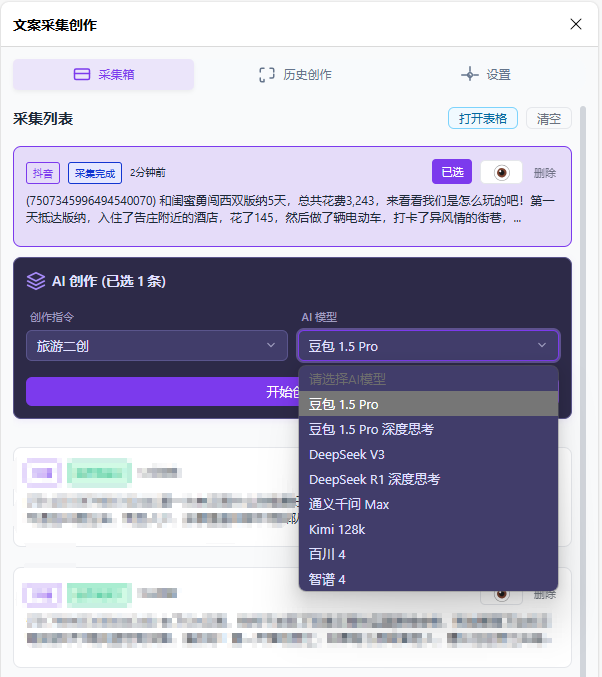602x677 pixels.
Task: Close the 文案采集创作 dialog
Action: coord(575,24)
